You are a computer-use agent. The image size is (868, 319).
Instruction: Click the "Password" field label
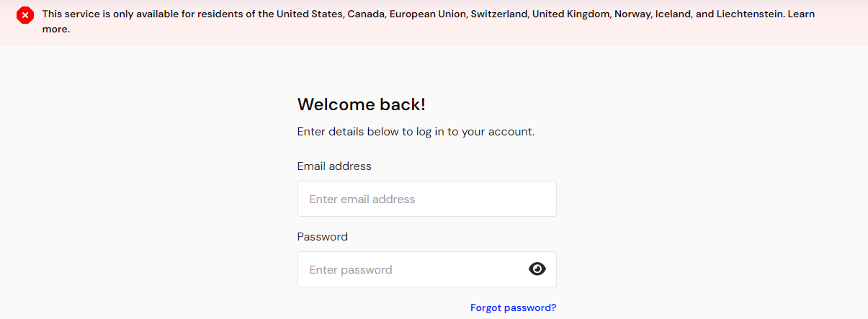click(322, 237)
